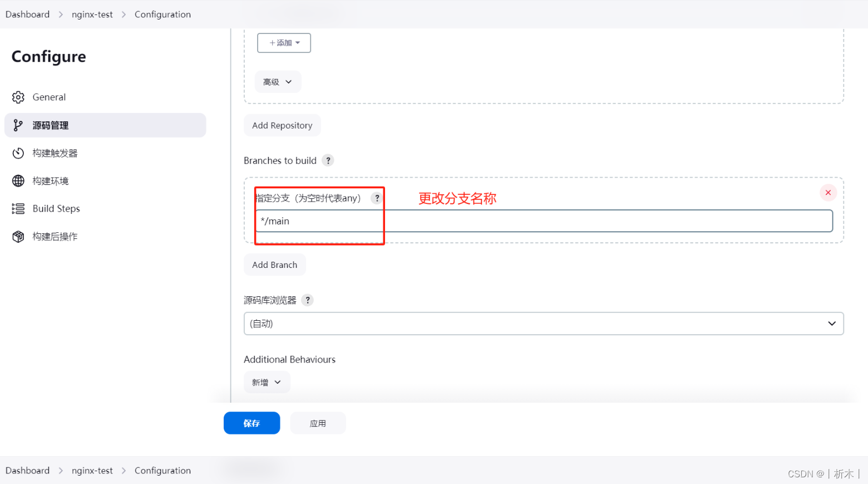Click the 构建环境 globe icon
868x484 pixels.
(x=18, y=181)
